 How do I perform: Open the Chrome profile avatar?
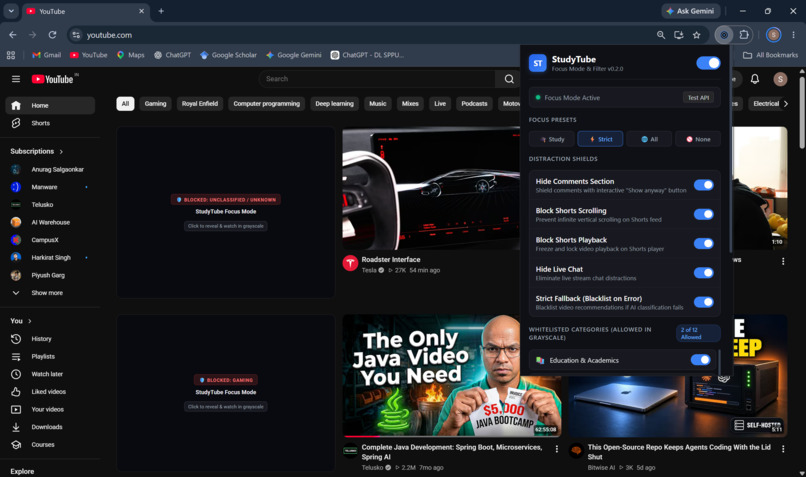coord(774,35)
